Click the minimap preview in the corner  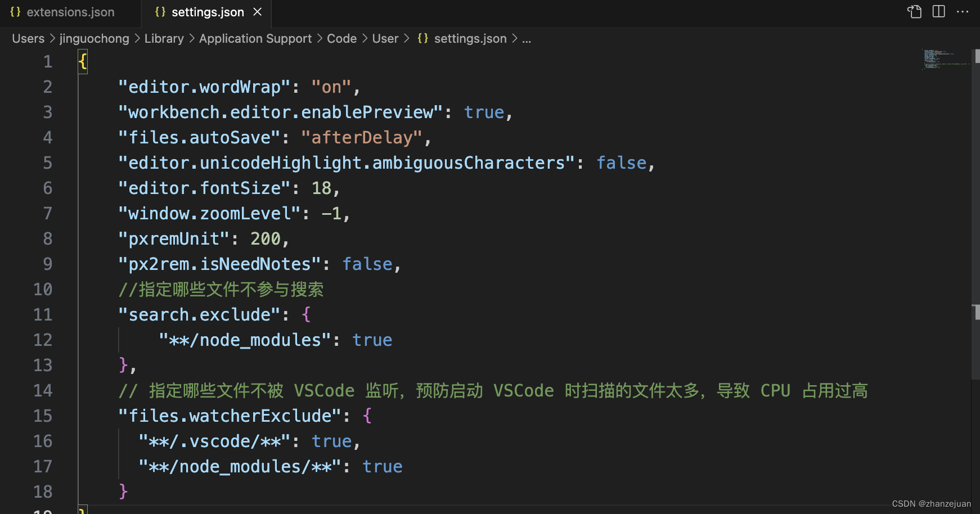(943, 58)
